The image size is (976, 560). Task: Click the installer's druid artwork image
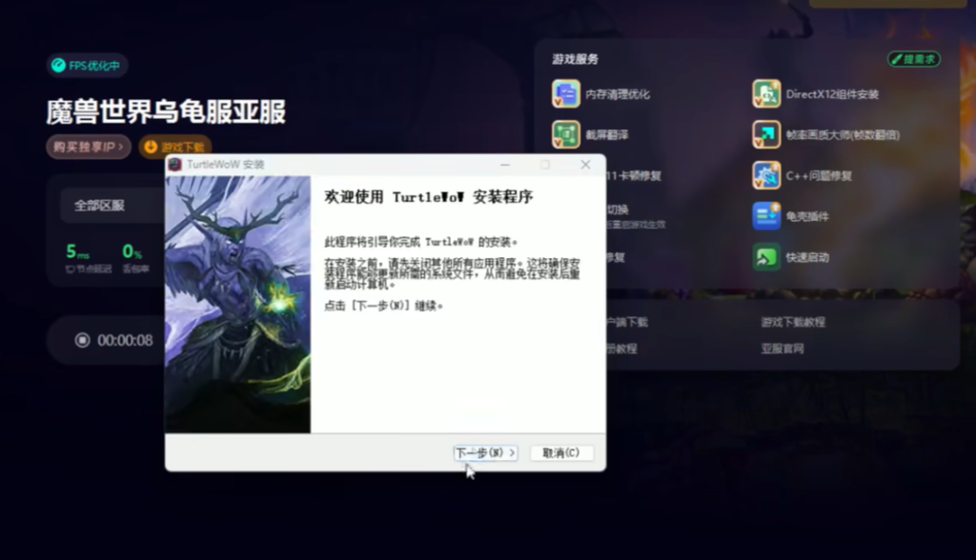[237, 304]
